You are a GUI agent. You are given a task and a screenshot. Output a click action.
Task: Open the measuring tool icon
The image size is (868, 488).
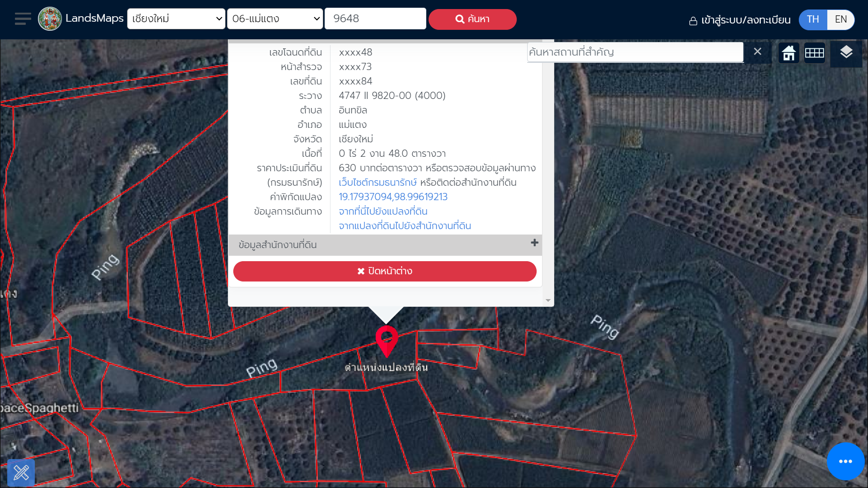pos(21,473)
